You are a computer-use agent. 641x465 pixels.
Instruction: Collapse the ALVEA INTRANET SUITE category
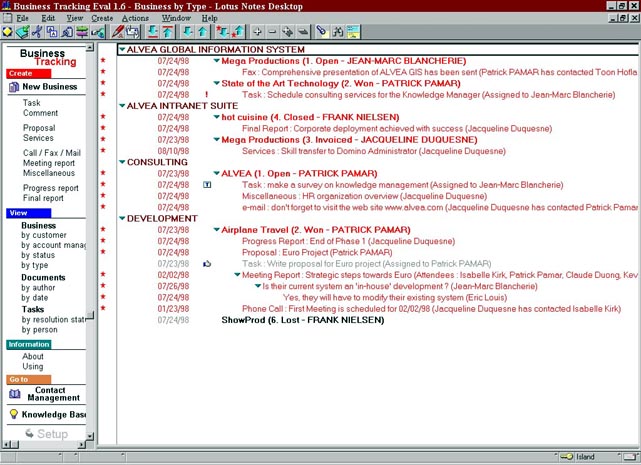point(122,106)
